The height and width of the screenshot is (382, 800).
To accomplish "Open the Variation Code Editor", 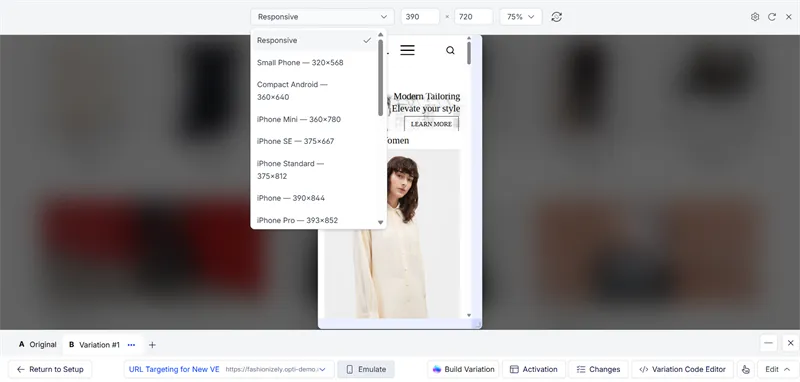I will click(x=683, y=369).
